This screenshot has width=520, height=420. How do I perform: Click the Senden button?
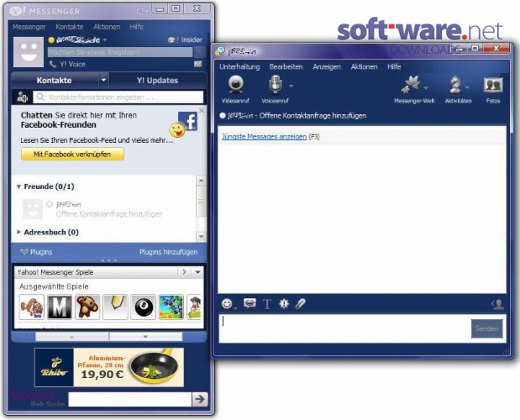(486, 328)
